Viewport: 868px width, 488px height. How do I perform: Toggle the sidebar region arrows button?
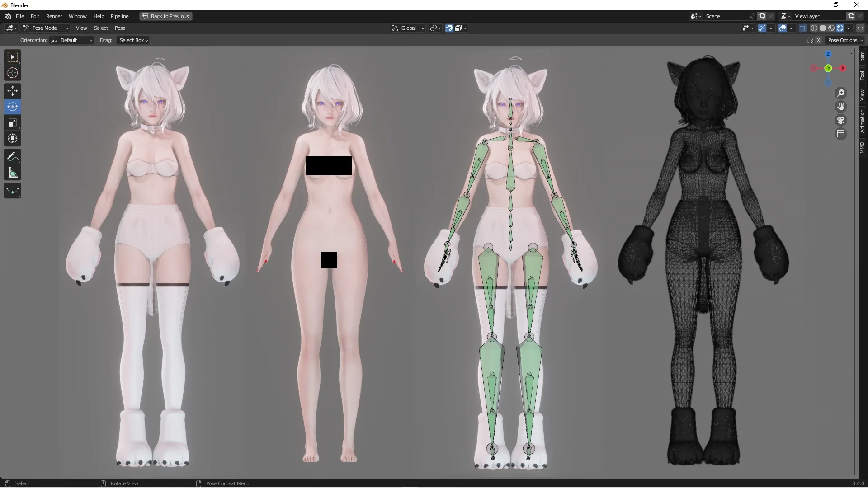pyautogui.click(x=860, y=28)
